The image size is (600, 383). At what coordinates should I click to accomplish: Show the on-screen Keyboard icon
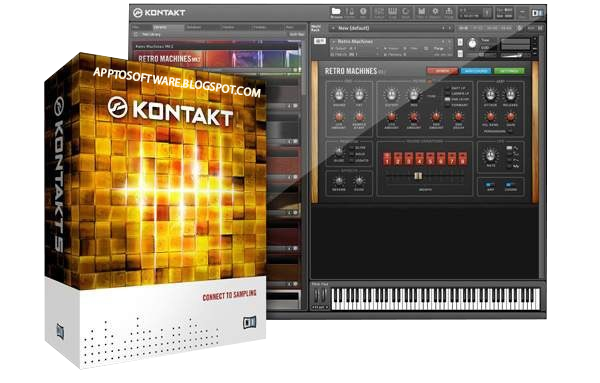[x=393, y=12]
